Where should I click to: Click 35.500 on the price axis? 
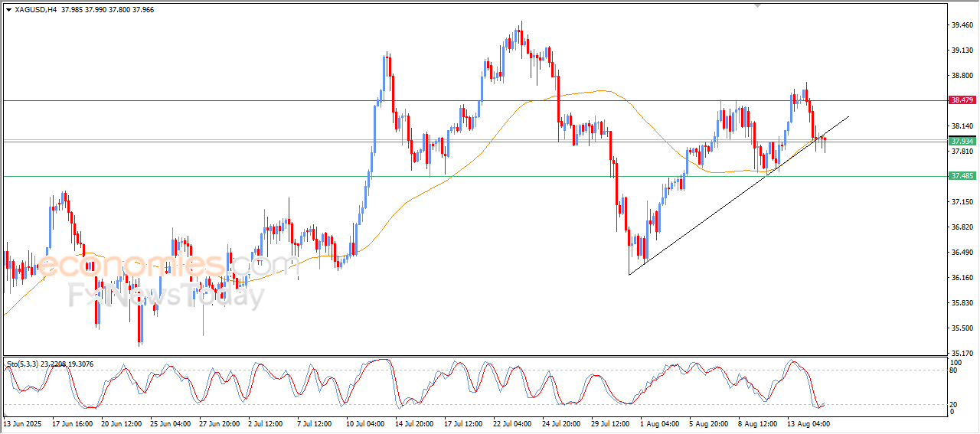[x=963, y=328]
